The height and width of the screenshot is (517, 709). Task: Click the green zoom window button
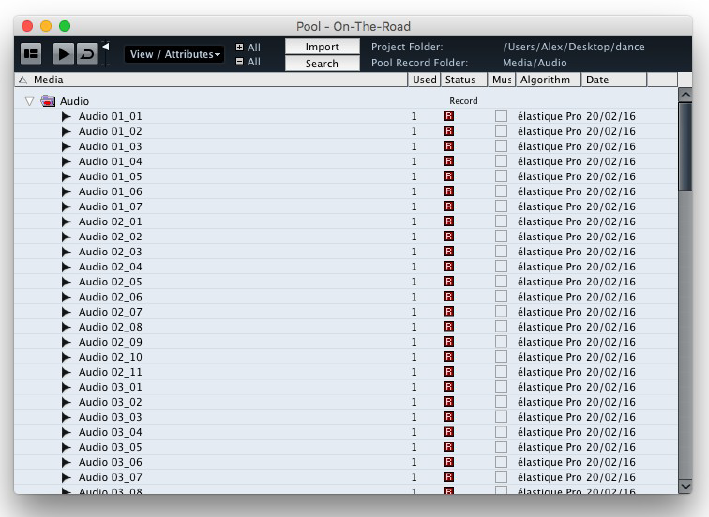[65, 26]
